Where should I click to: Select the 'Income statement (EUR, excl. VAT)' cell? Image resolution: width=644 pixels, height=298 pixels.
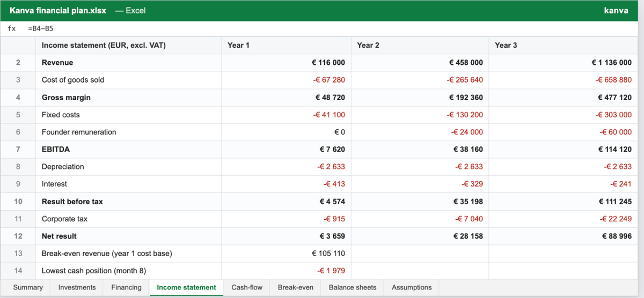[129, 46]
